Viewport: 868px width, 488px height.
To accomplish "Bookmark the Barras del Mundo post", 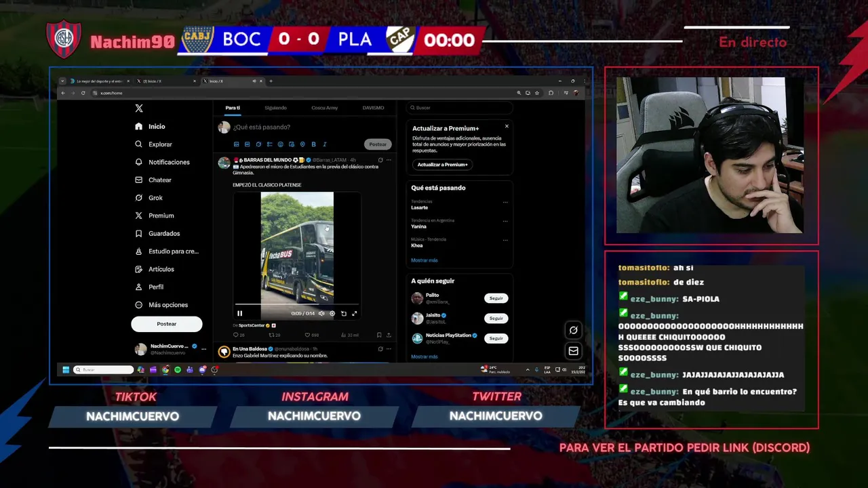I will pos(379,335).
